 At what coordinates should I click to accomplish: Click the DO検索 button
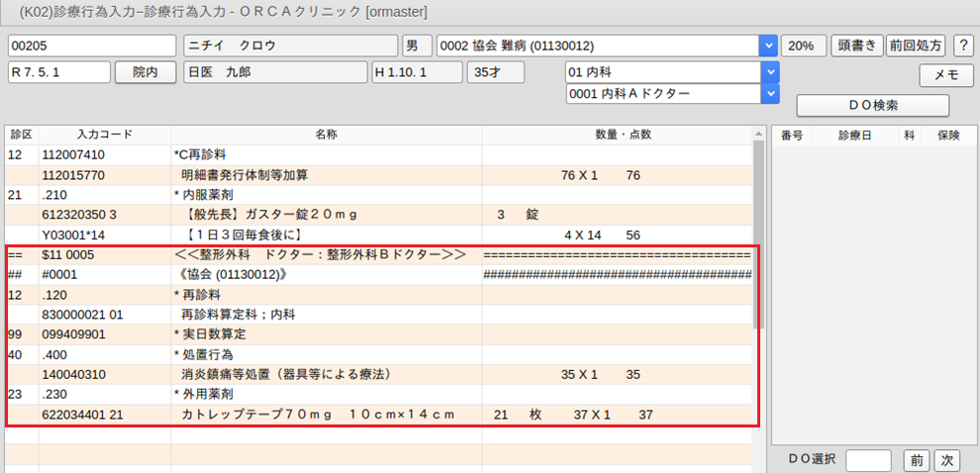tap(872, 105)
